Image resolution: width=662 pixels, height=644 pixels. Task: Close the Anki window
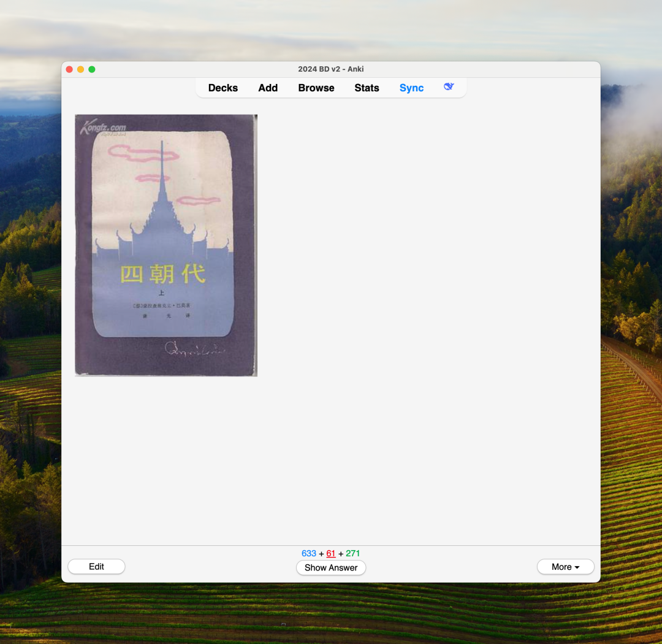70,69
